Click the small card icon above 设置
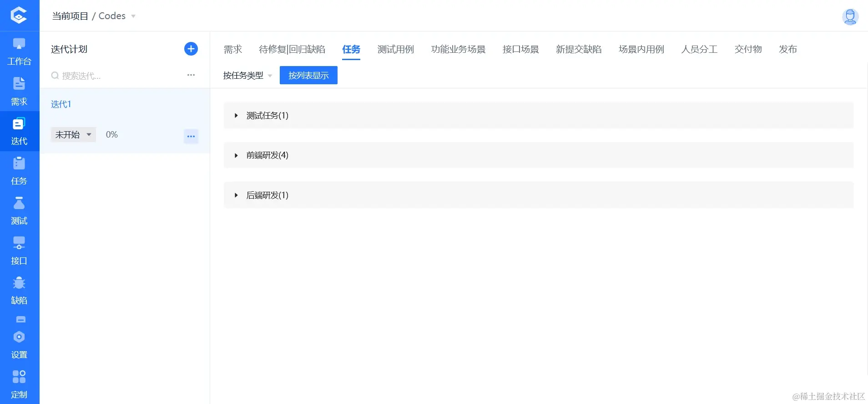This screenshot has height=404, width=868. 21,319
